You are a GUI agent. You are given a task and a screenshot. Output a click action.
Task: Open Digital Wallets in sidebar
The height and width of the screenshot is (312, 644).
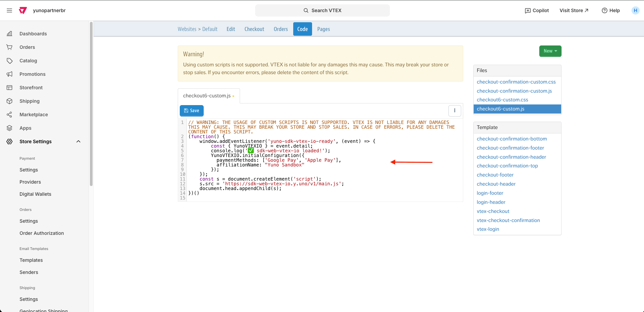[35, 194]
